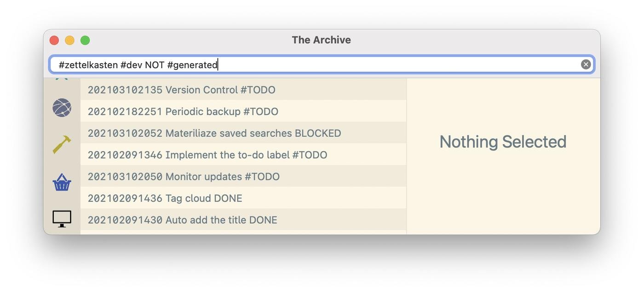Select the computer monitor saved search
The image size is (644, 292).
tap(62, 219)
